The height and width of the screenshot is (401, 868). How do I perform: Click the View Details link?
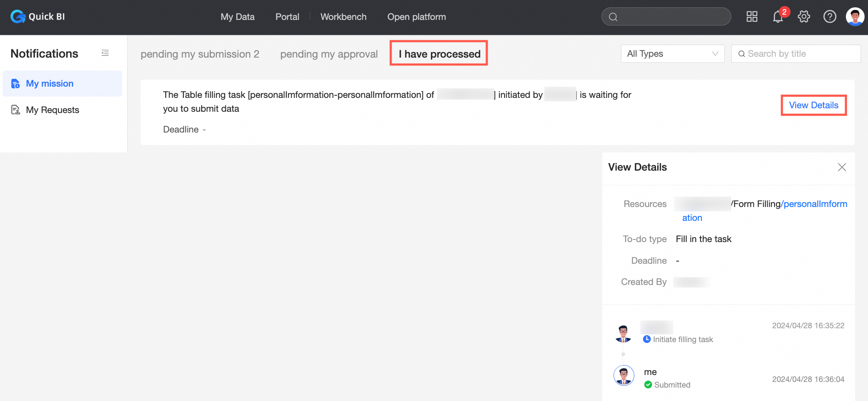[x=813, y=105]
